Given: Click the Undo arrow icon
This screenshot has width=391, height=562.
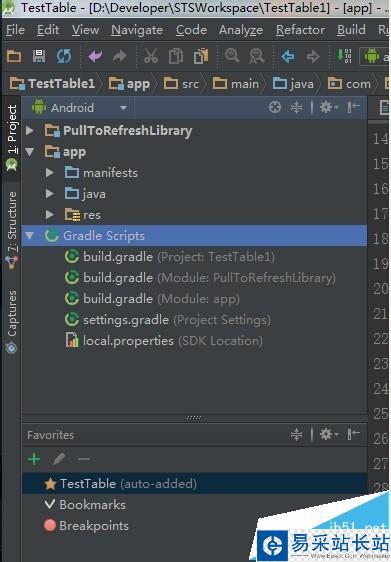Looking at the screenshot, I should tap(95, 56).
